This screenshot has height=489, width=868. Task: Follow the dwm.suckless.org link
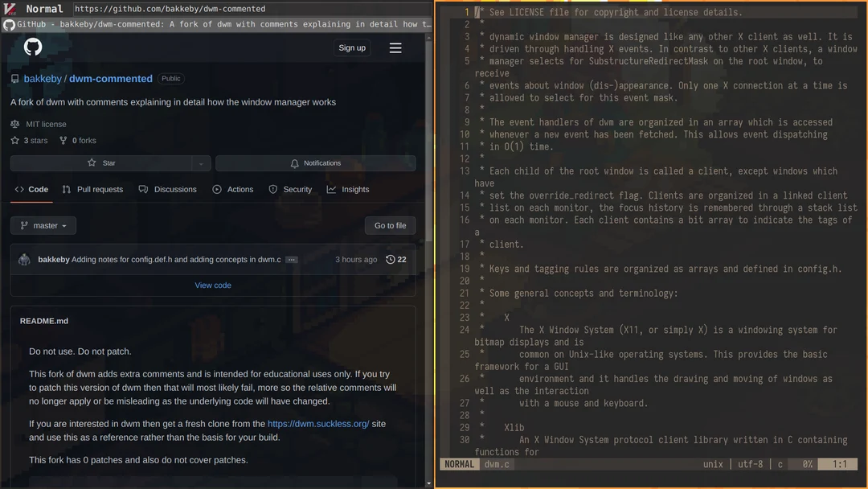[317, 423]
